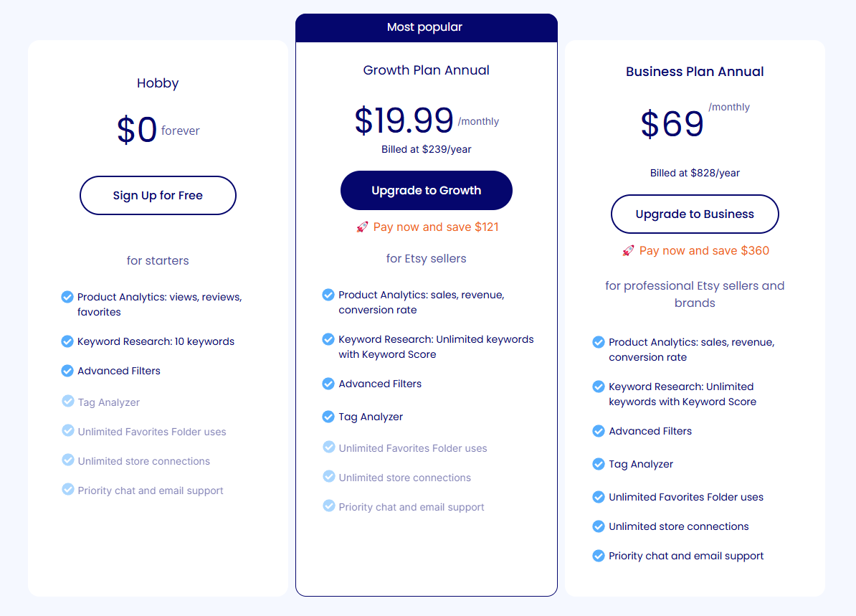
Task: Click the Billed at $828/year text
Action: [x=695, y=173]
